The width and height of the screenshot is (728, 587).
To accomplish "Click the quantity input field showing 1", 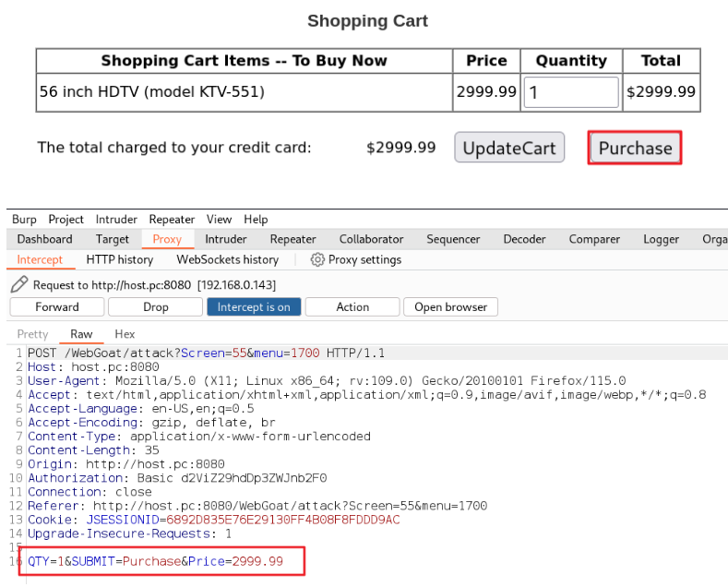I will (x=571, y=92).
